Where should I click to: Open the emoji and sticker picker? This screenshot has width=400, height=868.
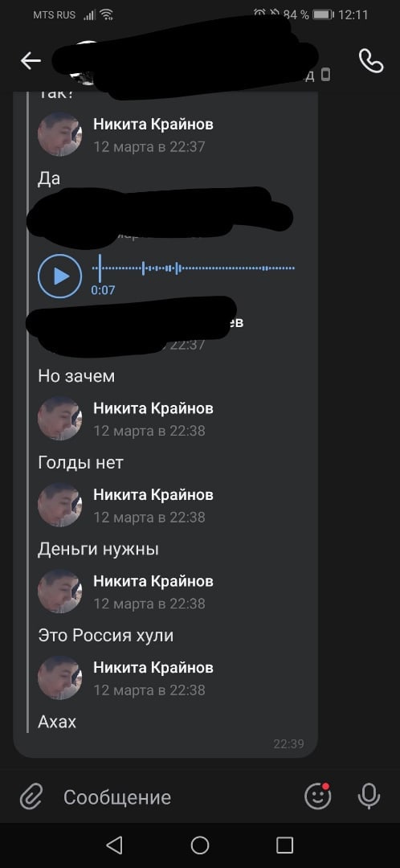click(x=318, y=796)
